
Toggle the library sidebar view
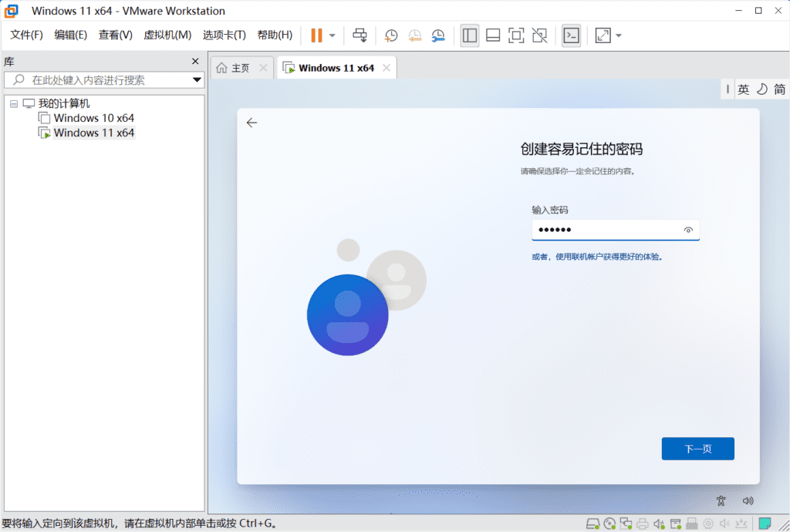[x=469, y=35]
